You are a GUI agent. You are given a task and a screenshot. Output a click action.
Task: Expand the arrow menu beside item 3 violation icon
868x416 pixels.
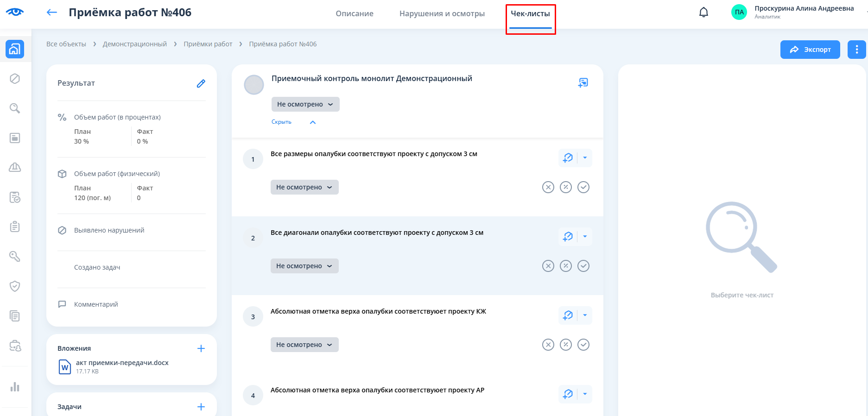pos(585,315)
